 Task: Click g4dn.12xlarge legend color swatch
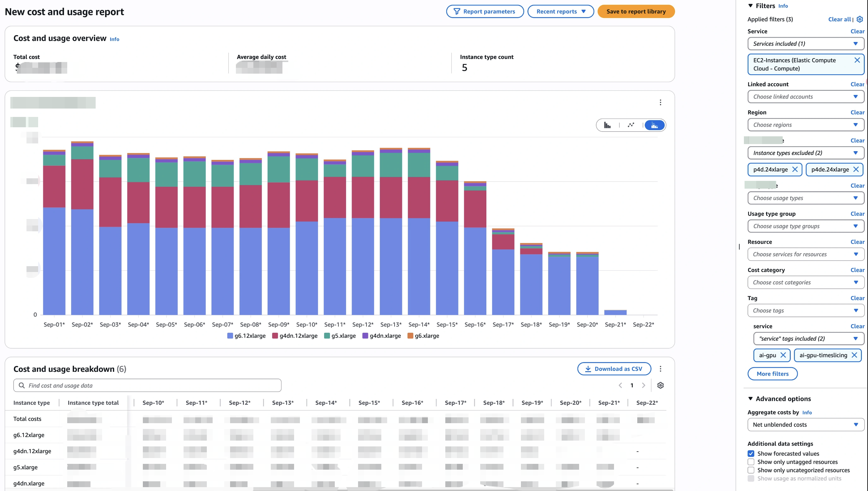(275, 336)
